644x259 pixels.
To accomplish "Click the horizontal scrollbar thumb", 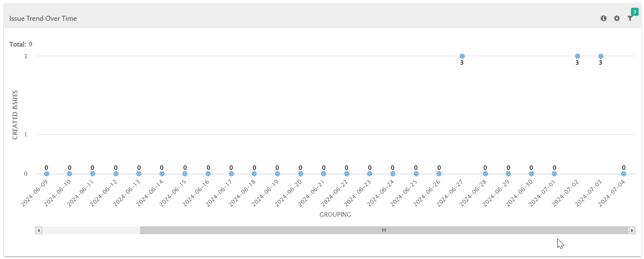I will [383, 230].
